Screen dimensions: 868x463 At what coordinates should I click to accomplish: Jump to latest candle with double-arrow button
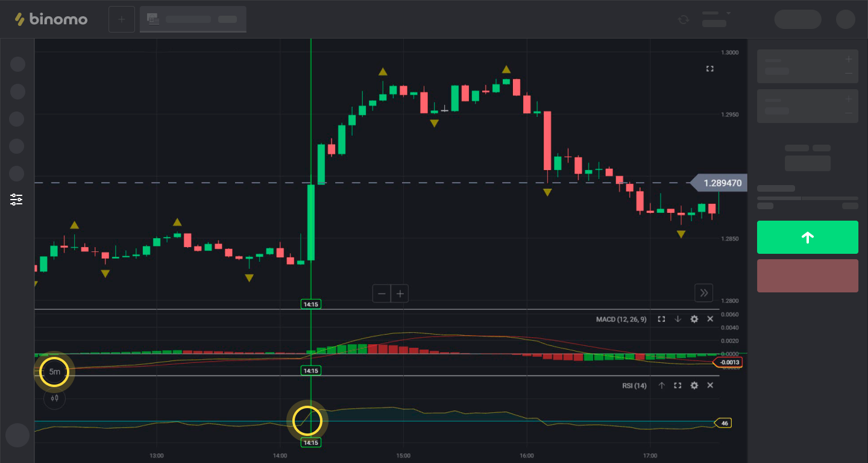tap(703, 293)
